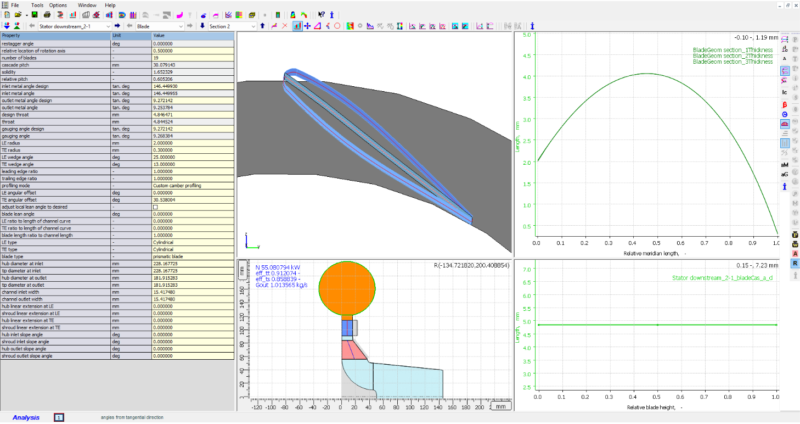
Task: Open dropdown arrow next to open folder icon
Action: click(27, 15)
